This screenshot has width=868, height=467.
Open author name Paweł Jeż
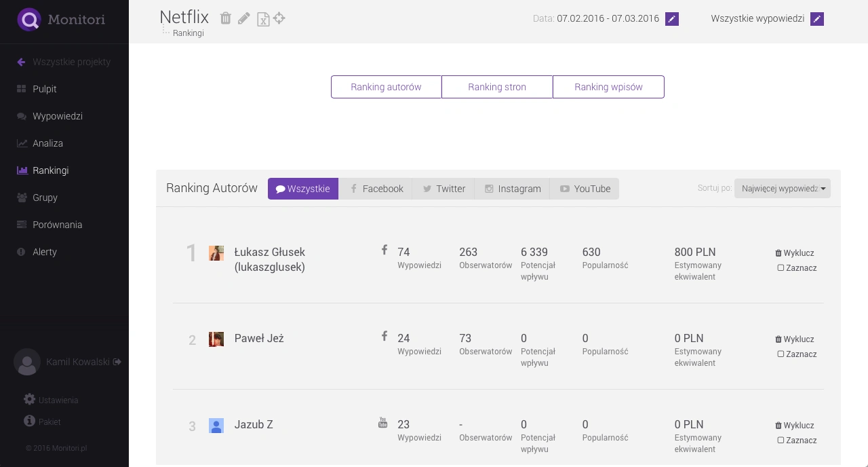(259, 339)
